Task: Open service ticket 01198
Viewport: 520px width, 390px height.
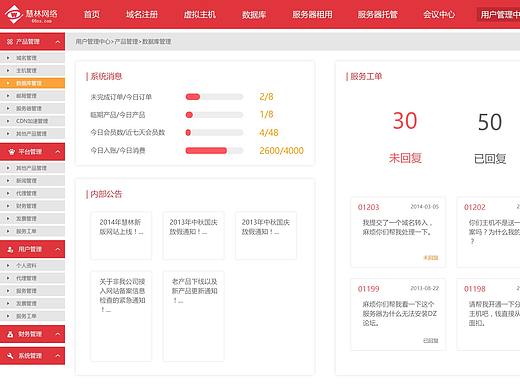Action: pyautogui.click(x=488, y=314)
